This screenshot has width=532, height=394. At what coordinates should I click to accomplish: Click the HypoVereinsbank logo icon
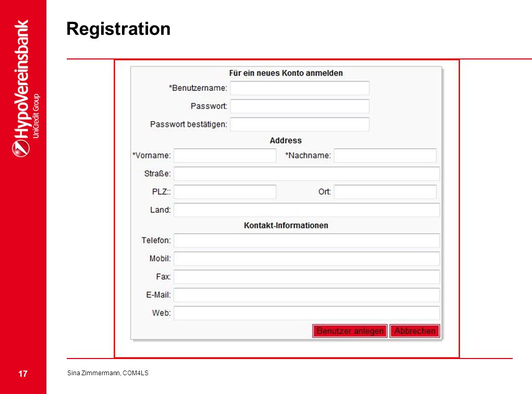[x=21, y=149]
